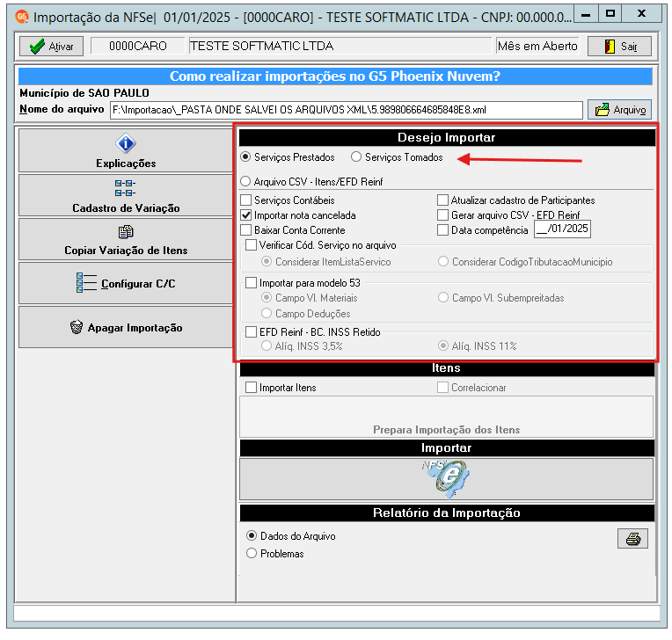This screenshot has height=640, width=672.
Task: Click Prepara Importação dos Itens button
Action: coord(446,417)
